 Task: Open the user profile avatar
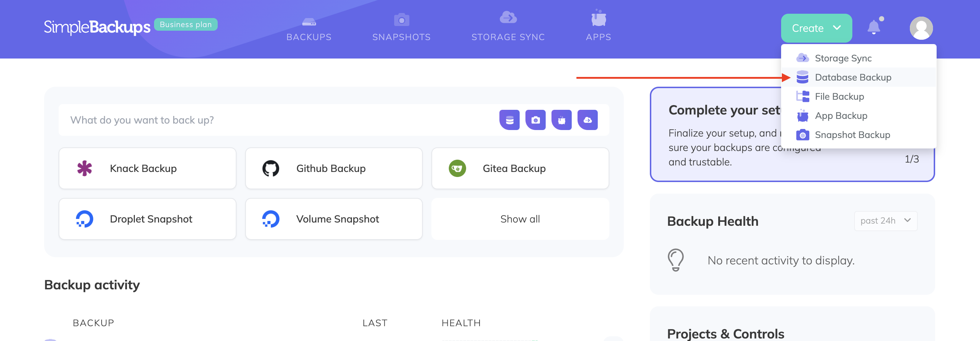pyautogui.click(x=921, y=28)
